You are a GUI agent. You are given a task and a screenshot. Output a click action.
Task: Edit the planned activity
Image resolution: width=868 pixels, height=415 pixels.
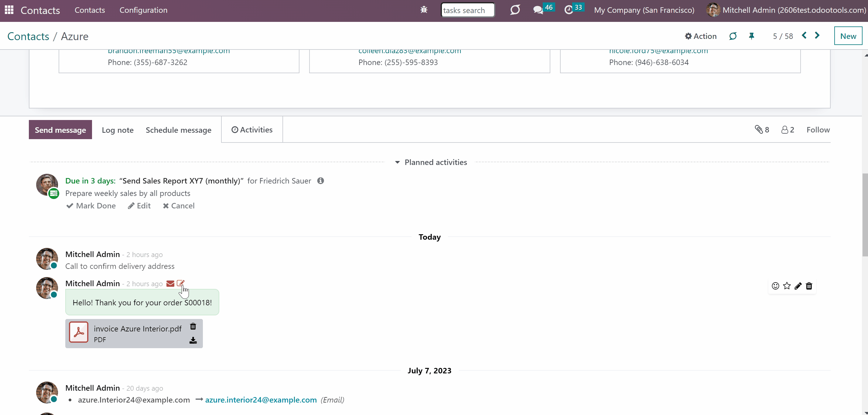(139, 206)
